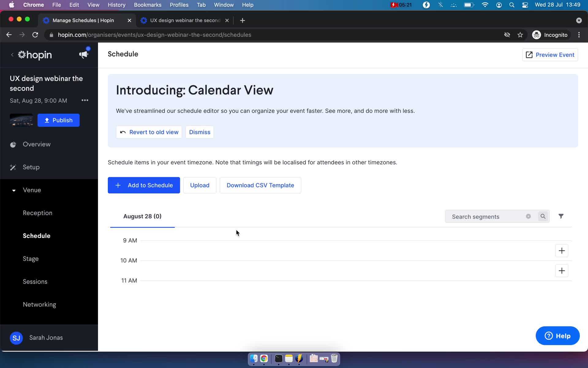The height and width of the screenshot is (368, 588).
Task: Select Venue in the sidebar
Action: coord(32,190)
